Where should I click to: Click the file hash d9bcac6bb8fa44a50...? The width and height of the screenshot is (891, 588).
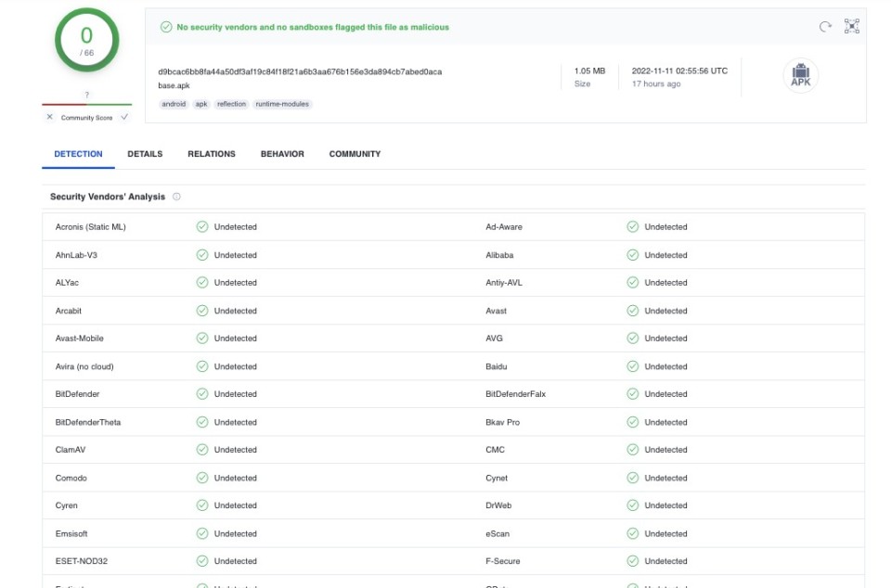[300, 71]
